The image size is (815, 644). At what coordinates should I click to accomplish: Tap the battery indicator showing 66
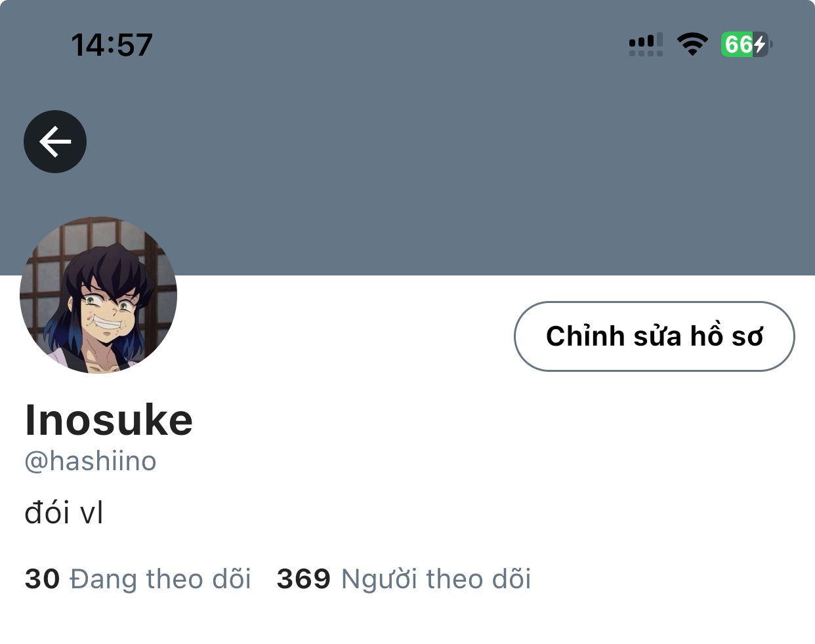point(747,44)
